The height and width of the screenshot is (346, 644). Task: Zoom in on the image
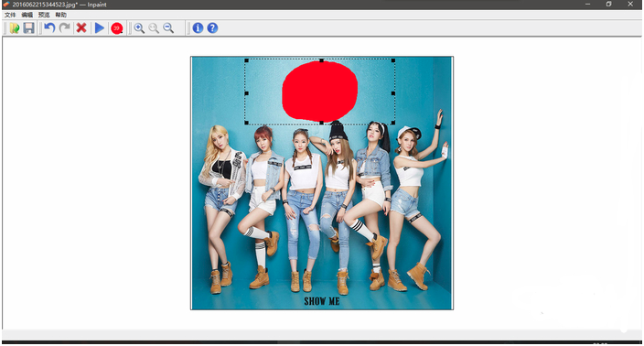click(x=139, y=28)
